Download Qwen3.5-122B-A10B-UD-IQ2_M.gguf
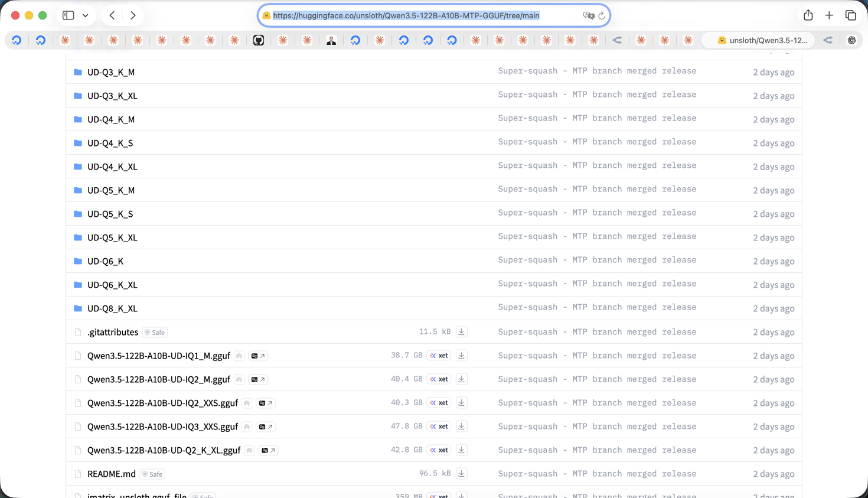 point(461,379)
